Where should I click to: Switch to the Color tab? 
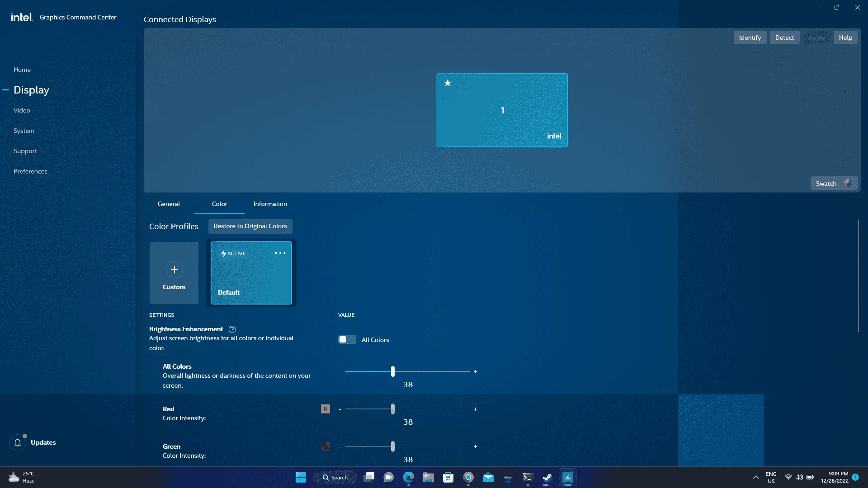coord(220,204)
